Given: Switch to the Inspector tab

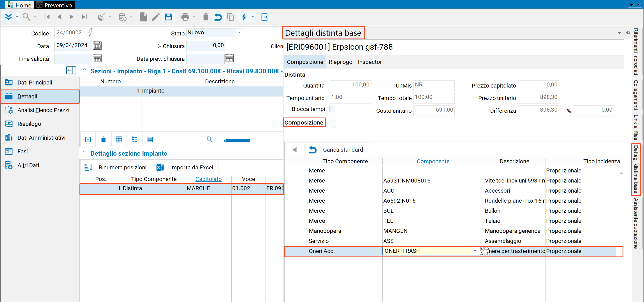Looking at the screenshot, I should click(x=370, y=62).
